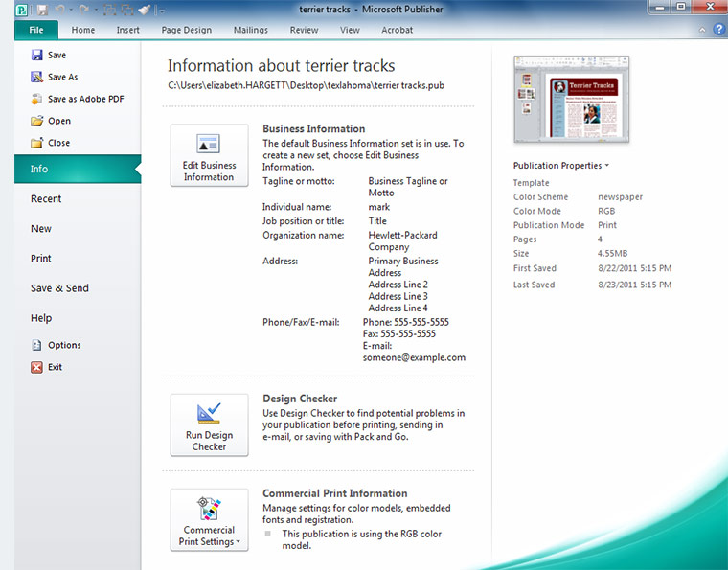
Task: Exit Publisher using the red Exit icon
Action: pos(37,367)
